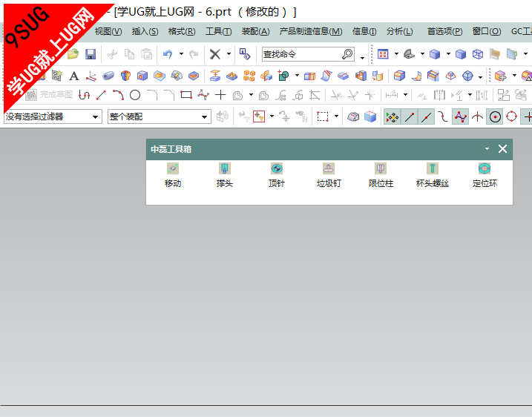Screen dimensions: 532x417
Task: Click the Open folder icon
Action: point(73,54)
